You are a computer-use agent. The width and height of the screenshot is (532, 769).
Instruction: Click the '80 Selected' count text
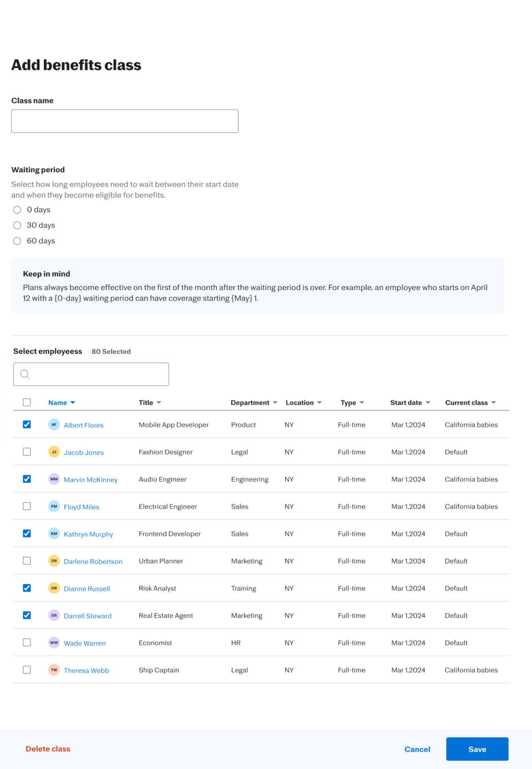click(111, 351)
